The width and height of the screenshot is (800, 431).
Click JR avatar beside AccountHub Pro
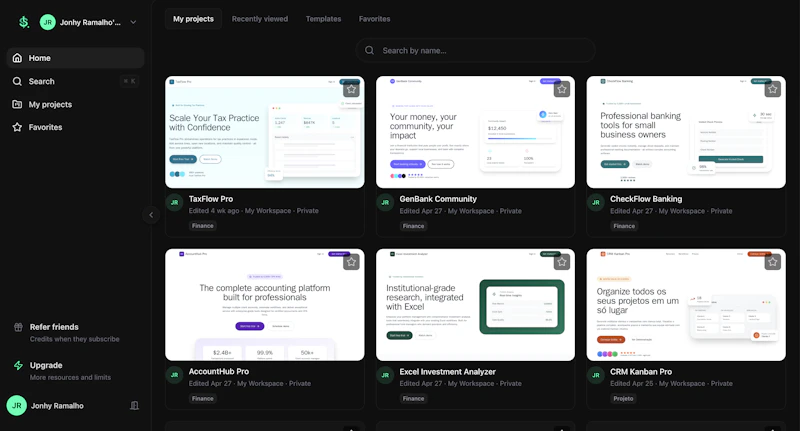tap(174, 375)
